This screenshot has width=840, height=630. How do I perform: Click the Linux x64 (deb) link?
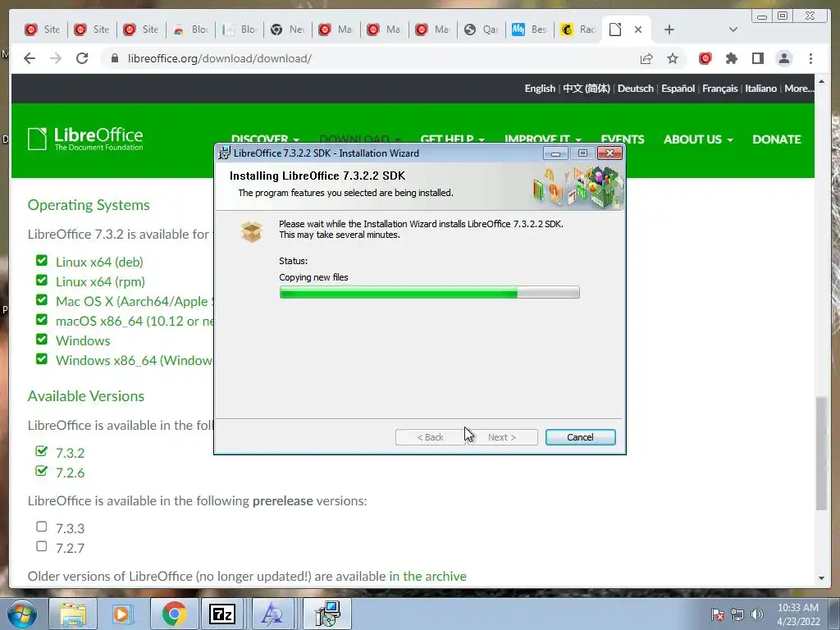coord(99,262)
